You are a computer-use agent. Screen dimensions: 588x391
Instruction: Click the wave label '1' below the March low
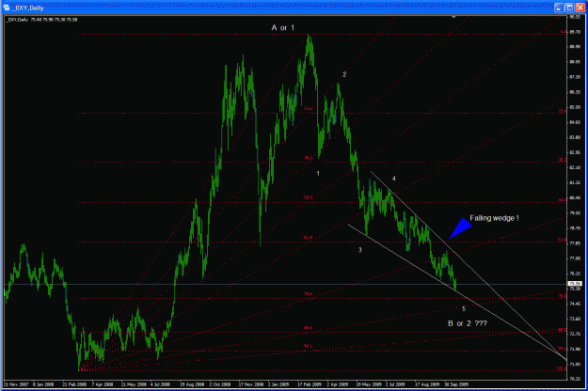(318, 173)
